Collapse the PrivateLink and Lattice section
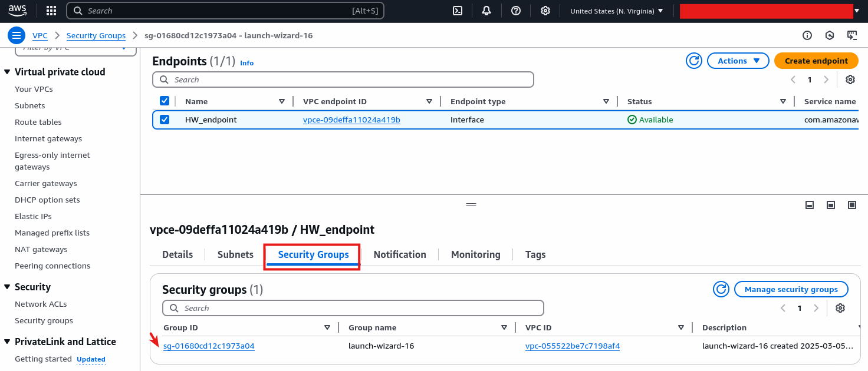This screenshot has width=868, height=371. coord(8,342)
